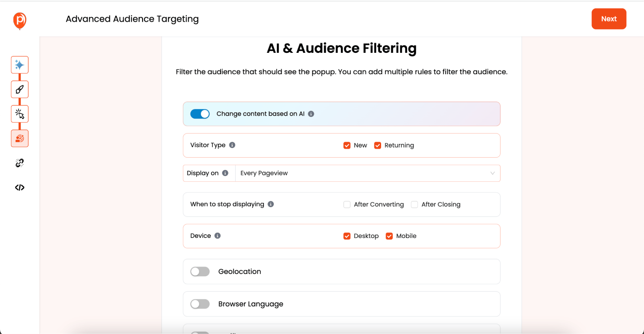Open the integrations link icon in sidebar
The height and width of the screenshot is (334, 644).
click(x=20, y=163)
